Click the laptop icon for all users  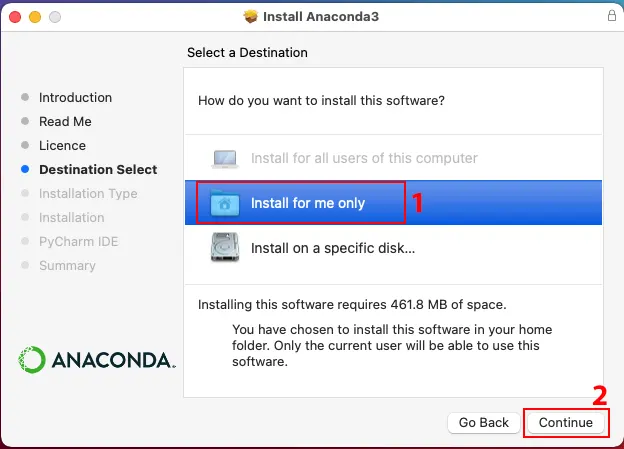(225, 159)
